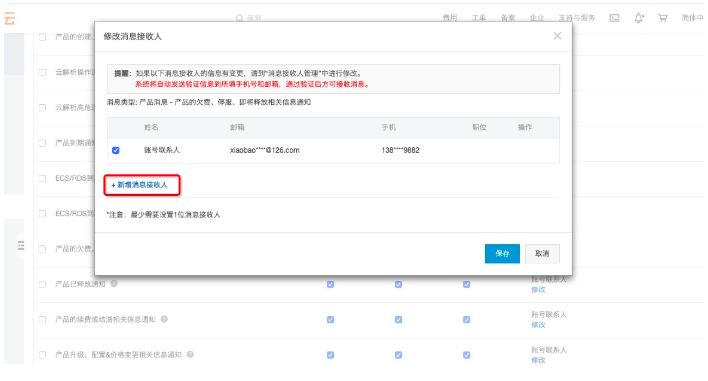Select the 产品的续费或结清相关信息通知 row checkbox
The width and height of the screenshot is (708, 381).
point(42,320)
